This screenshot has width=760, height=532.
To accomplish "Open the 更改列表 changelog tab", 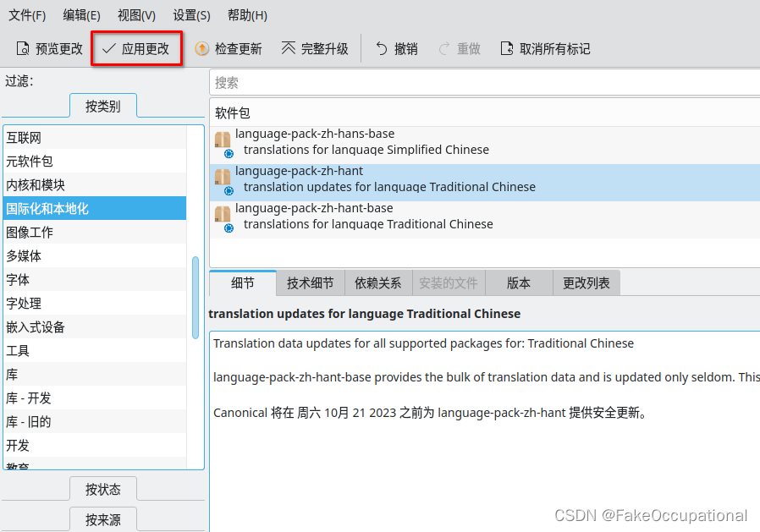I will 586,283.
